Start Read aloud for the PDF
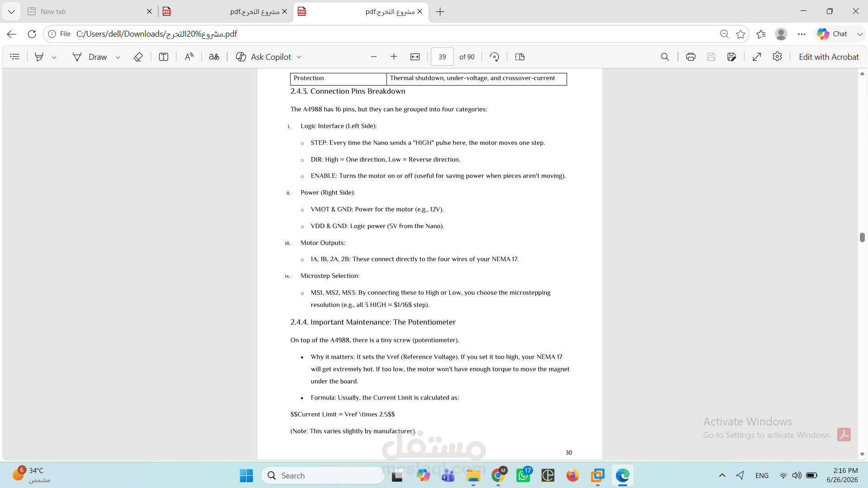868x488 pixels. pos(189,57)
